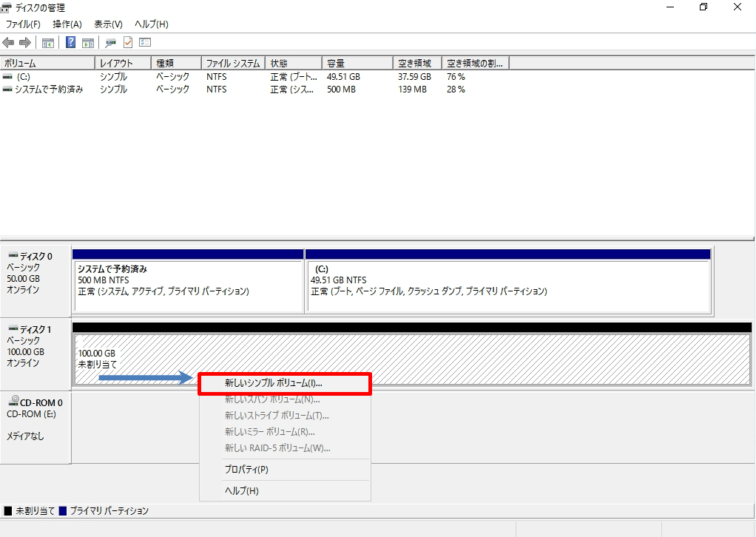Select the システムで予約済み volume row

44,89
